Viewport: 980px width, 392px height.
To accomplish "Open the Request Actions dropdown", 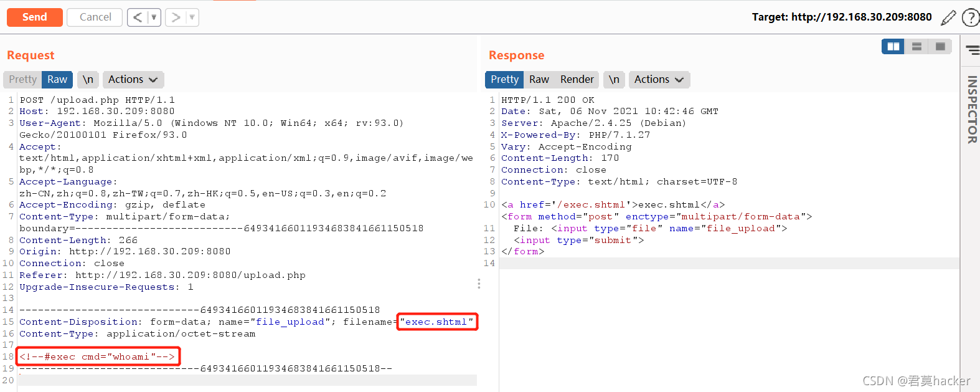I will [x=133, y=80].
